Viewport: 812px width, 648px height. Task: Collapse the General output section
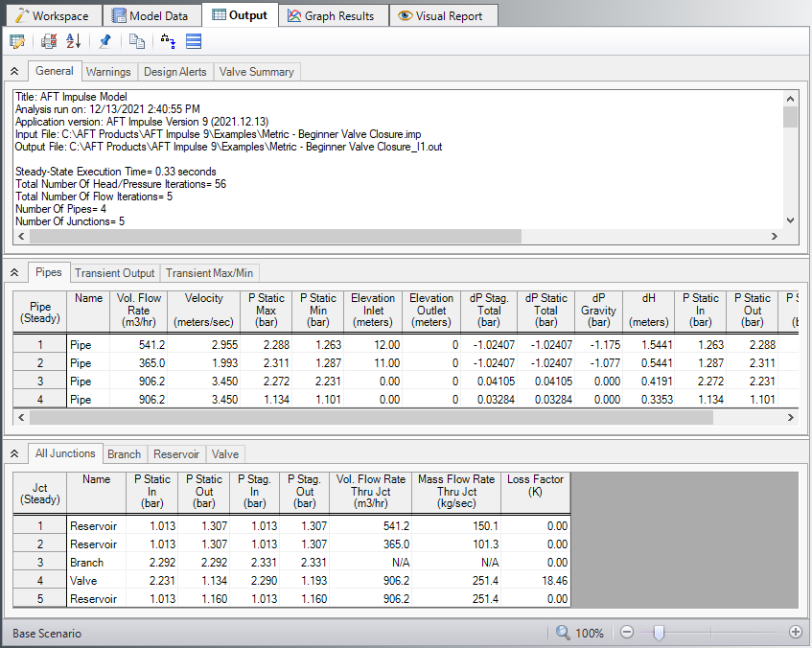[x=14, y=72]
